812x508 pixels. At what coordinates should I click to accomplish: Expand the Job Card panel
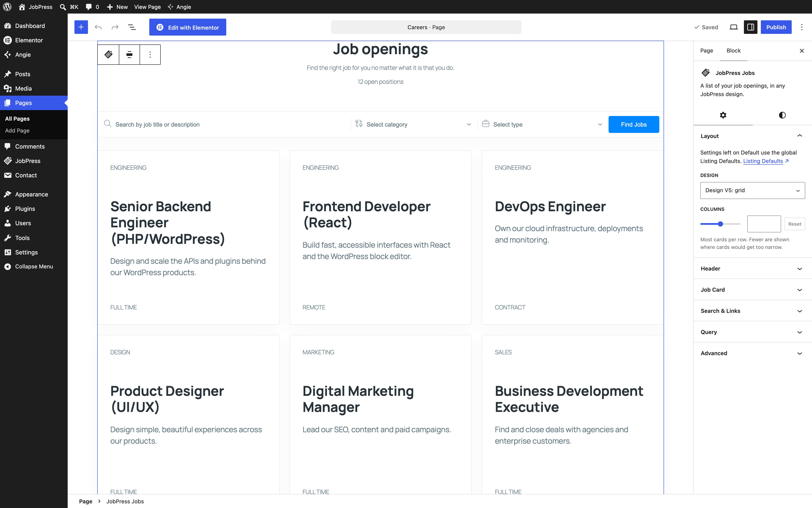[x=753, y=290]
